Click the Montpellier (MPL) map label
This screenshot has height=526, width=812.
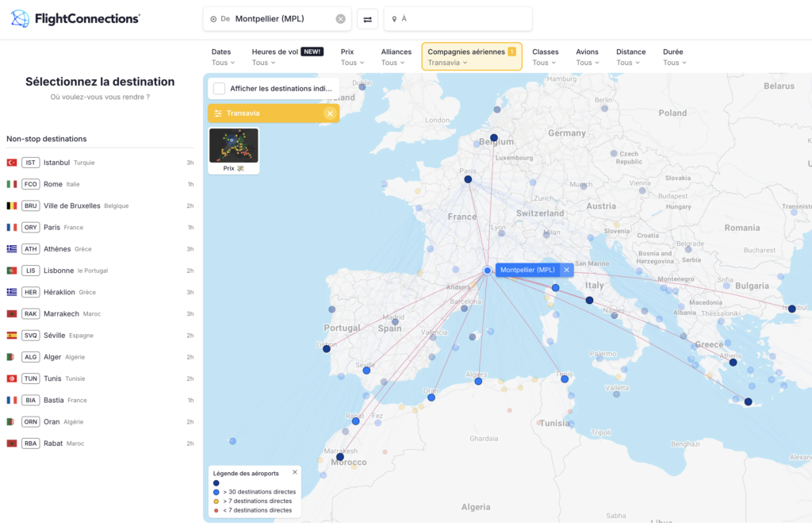click(527, 270)
